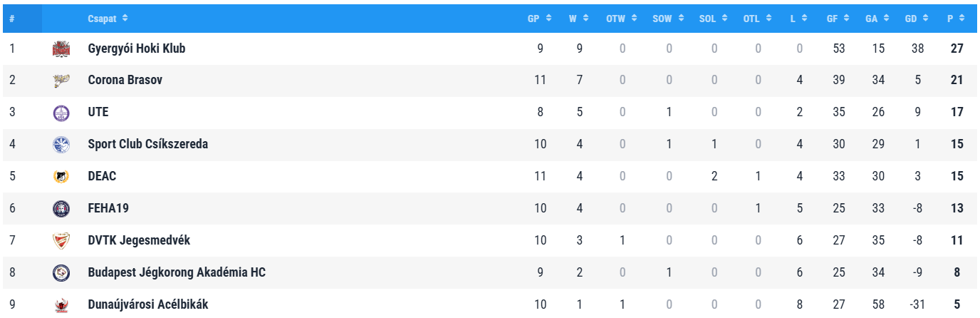This screenshot has height=318, width=980.
Task: Click the Corona Brasov team logo
Action: point(61,81)
